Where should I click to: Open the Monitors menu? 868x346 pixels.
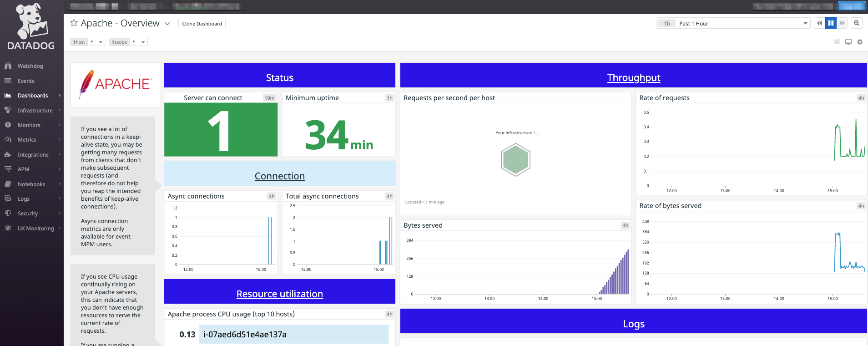[x=29, y=125]
